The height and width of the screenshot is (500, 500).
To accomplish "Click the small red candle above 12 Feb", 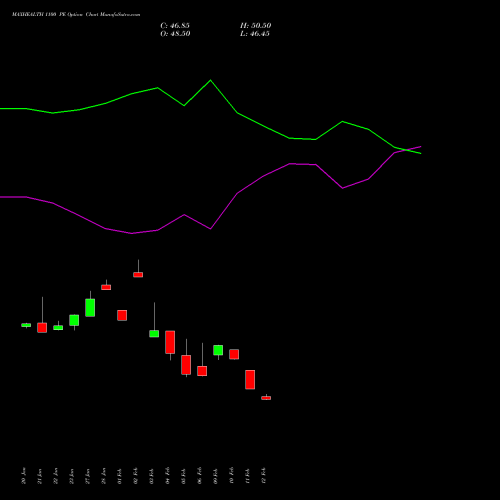I will tap(266, 398).
